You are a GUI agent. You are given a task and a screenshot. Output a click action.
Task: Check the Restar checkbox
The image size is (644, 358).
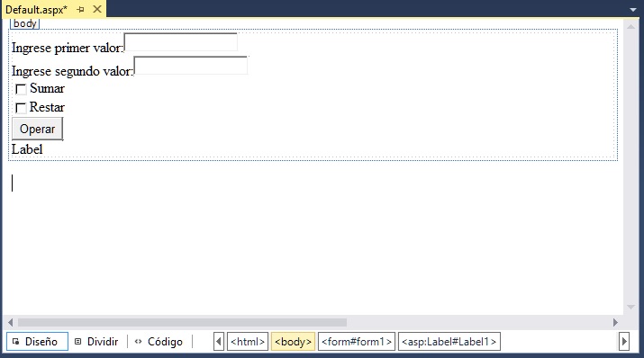pyautogui.click(x=21, y=108)
